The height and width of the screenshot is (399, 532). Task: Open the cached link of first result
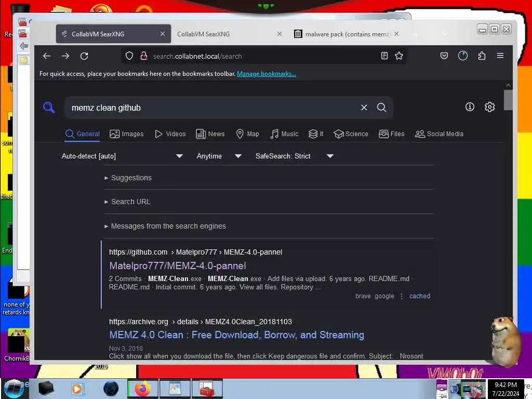(420, 296)
